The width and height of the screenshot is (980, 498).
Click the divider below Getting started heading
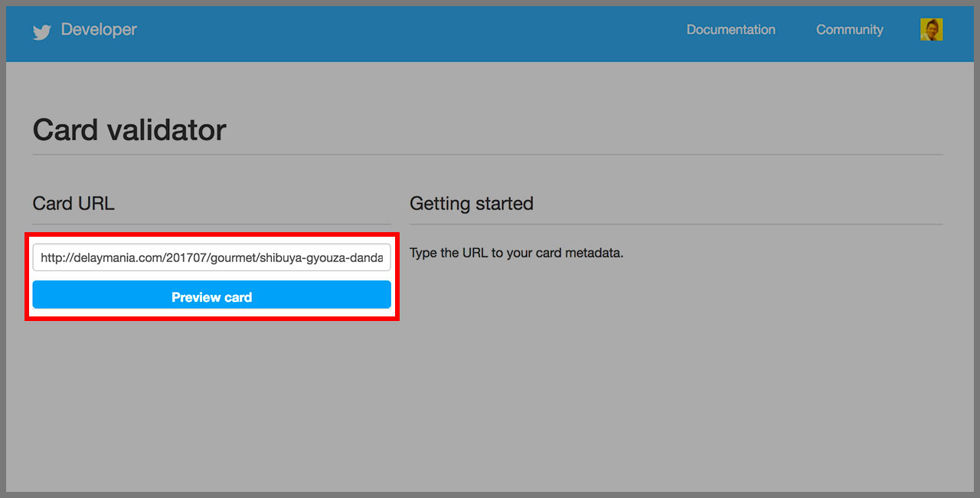click(x=675, y=224)
